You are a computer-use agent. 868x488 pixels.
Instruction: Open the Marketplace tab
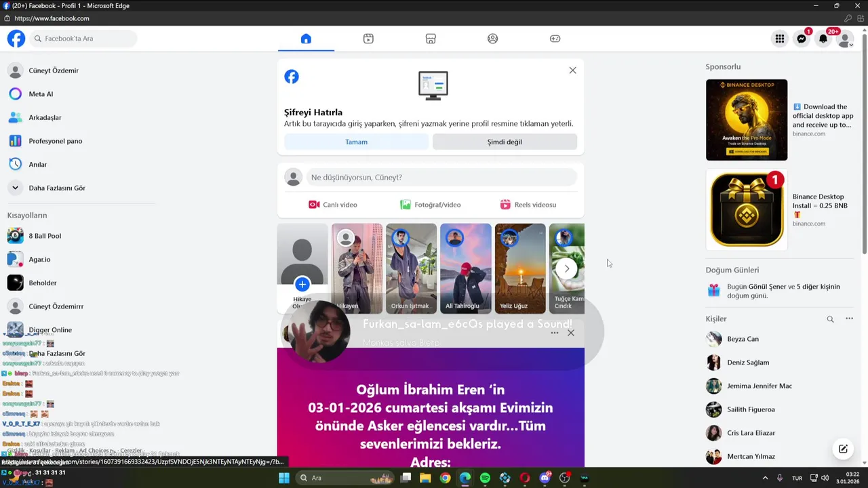pos(431,39)
